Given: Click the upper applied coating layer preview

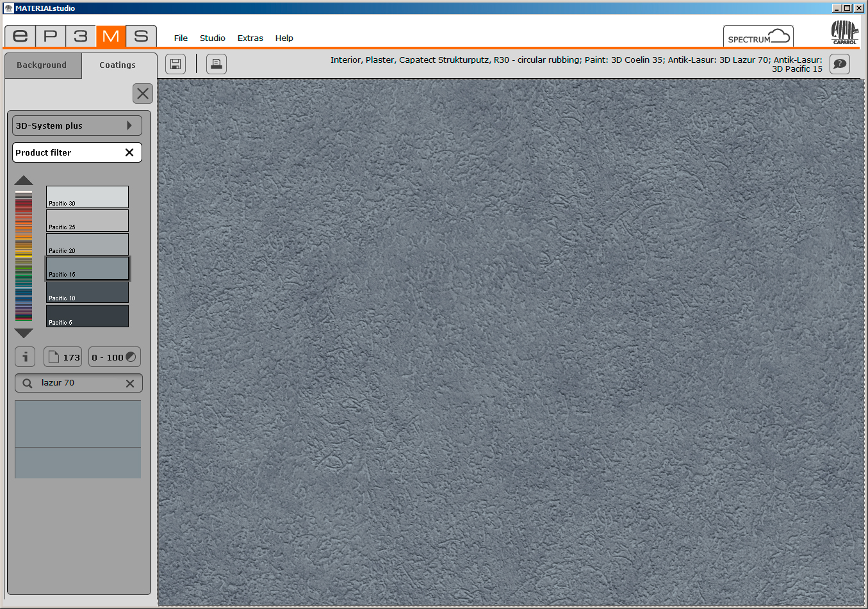Looking at the screenshot, I should click(x=78, y=424).
